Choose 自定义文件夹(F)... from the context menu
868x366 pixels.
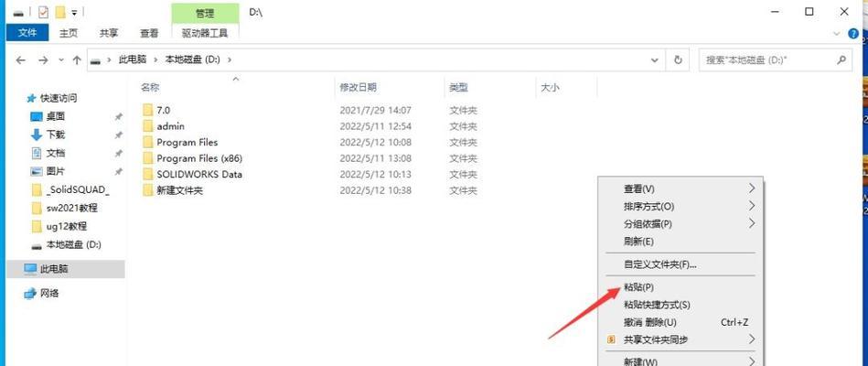(x=681, y=264)
